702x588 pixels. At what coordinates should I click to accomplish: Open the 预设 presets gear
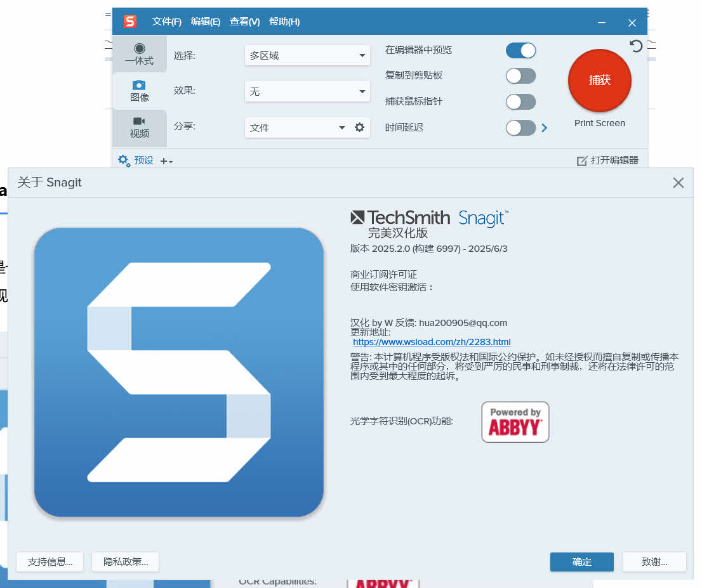pyautogui.click(x=124, y=160)
